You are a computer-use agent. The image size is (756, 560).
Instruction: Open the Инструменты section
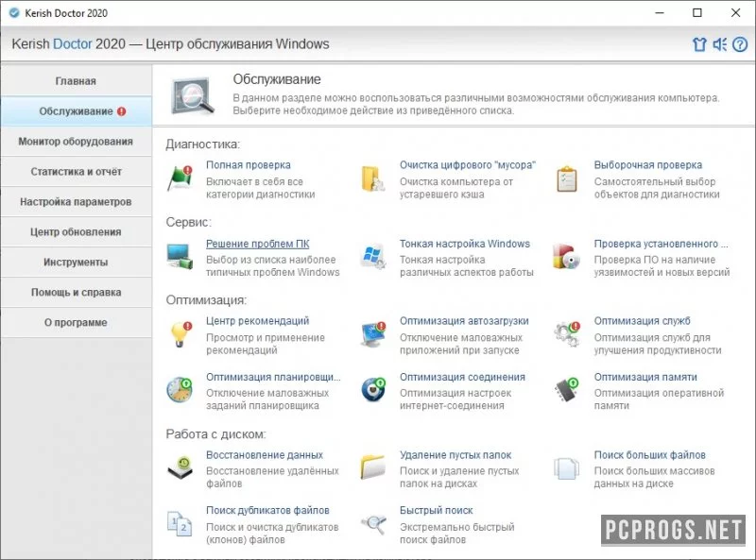tap(76, 263)
